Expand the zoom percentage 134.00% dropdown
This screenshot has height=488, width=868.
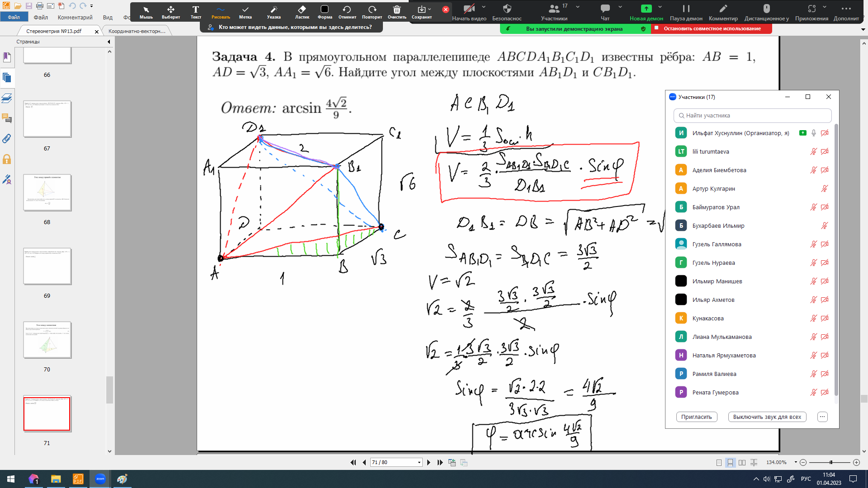click(796, 462)
